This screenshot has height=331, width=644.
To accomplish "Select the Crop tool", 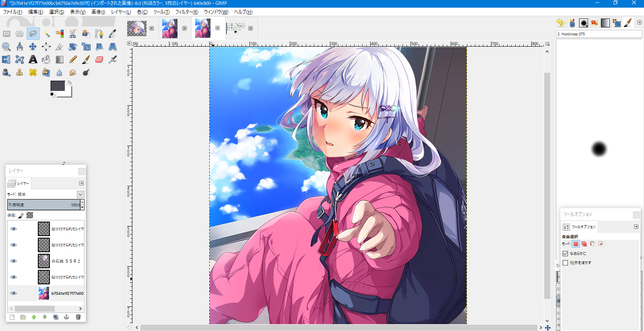I will 60,47.
